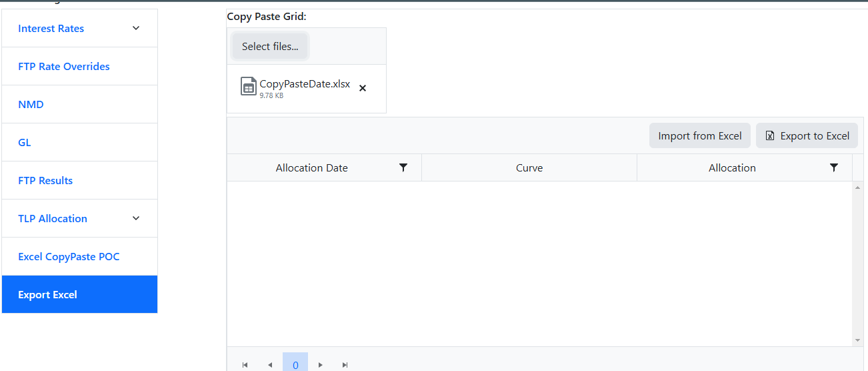Expand the TLP Allocation submenu chevron
868x371 pixels.
pyautogui.click(x=136, y=218)
